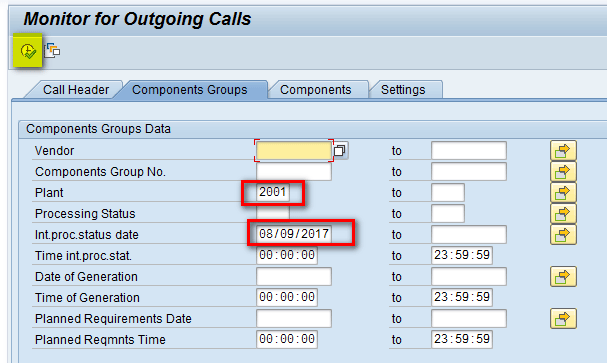Click the Time of Generation upper limit field
The image size is (607, 363).
[x=461, y=297]
